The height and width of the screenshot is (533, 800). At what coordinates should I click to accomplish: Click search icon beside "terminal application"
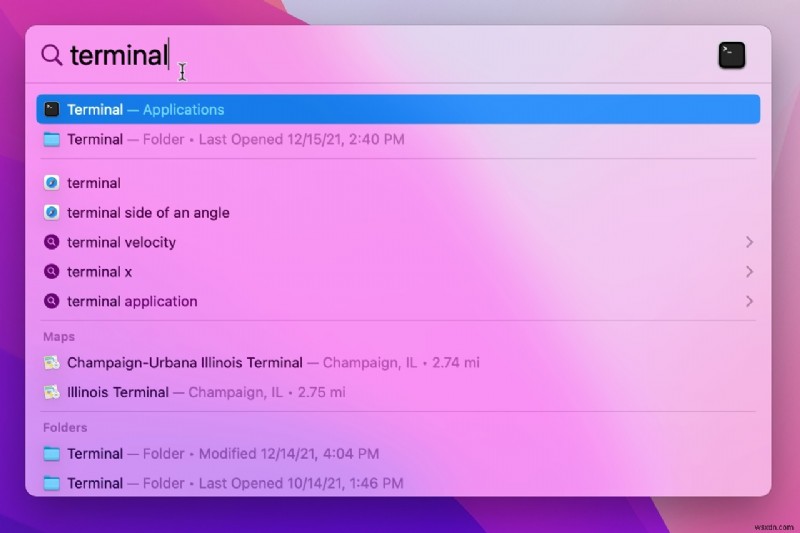point(52,301)
